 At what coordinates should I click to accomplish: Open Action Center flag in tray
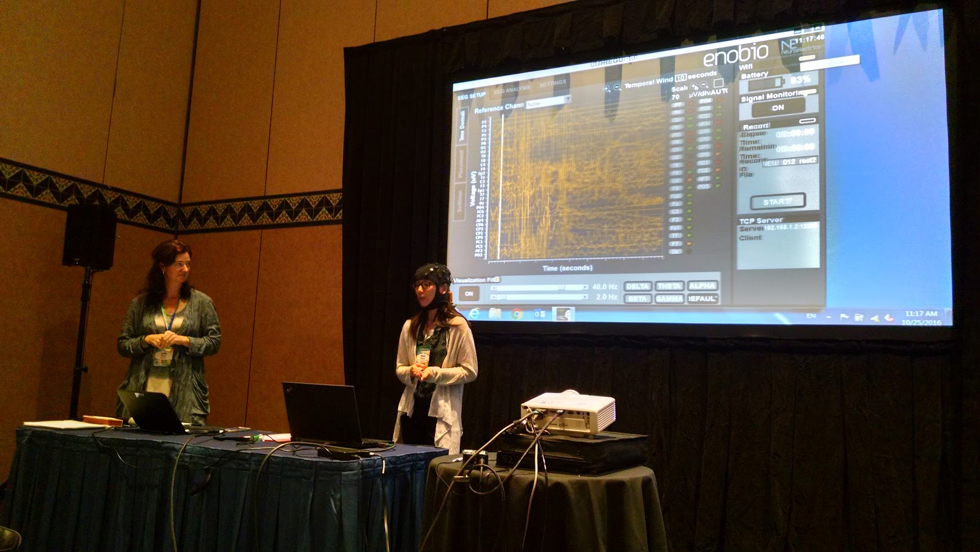(x=844, y=317)
